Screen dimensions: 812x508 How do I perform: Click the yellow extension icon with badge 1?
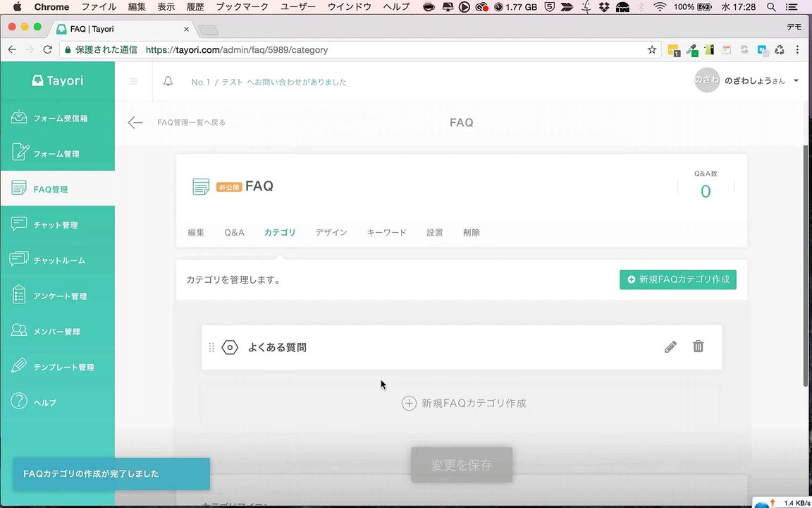(x=674, y=50)
